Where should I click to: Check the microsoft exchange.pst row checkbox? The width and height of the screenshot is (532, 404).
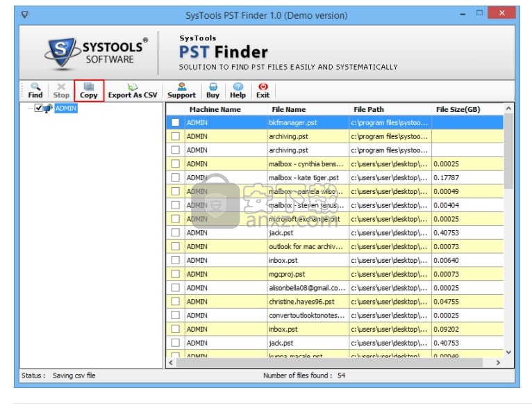pos(176,219)
